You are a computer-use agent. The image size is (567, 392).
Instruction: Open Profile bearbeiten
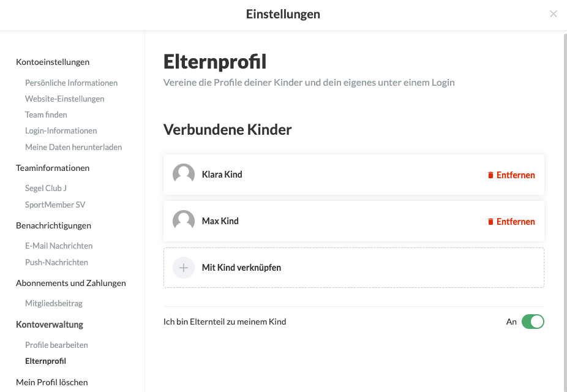click(56, 345)
